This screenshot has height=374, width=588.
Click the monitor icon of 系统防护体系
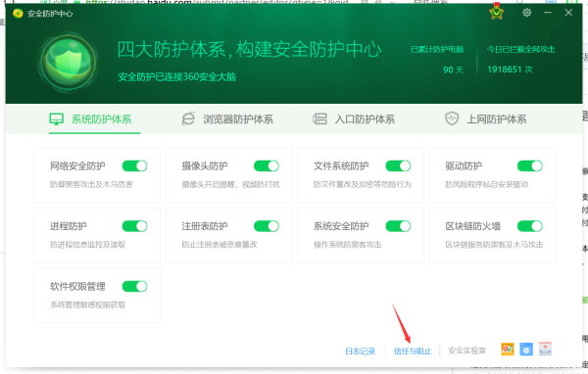[x=56, y=119]
